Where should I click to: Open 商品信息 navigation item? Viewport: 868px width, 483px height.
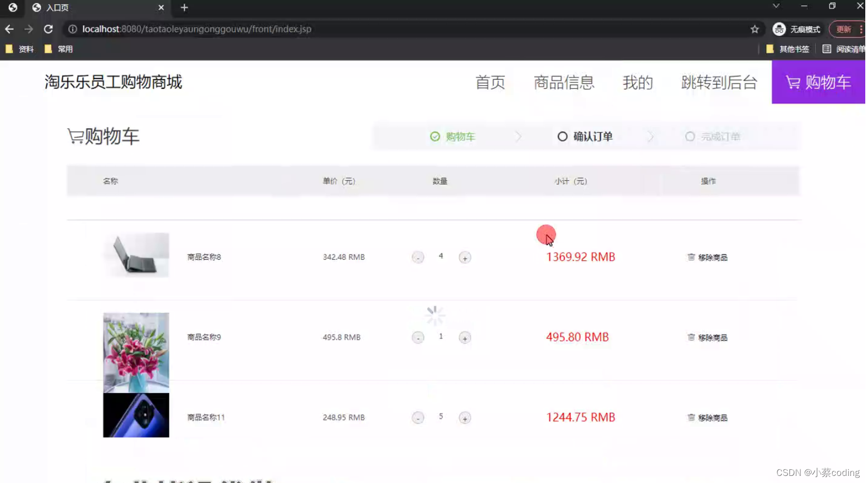pyautogui.click(x=564, y=82)
